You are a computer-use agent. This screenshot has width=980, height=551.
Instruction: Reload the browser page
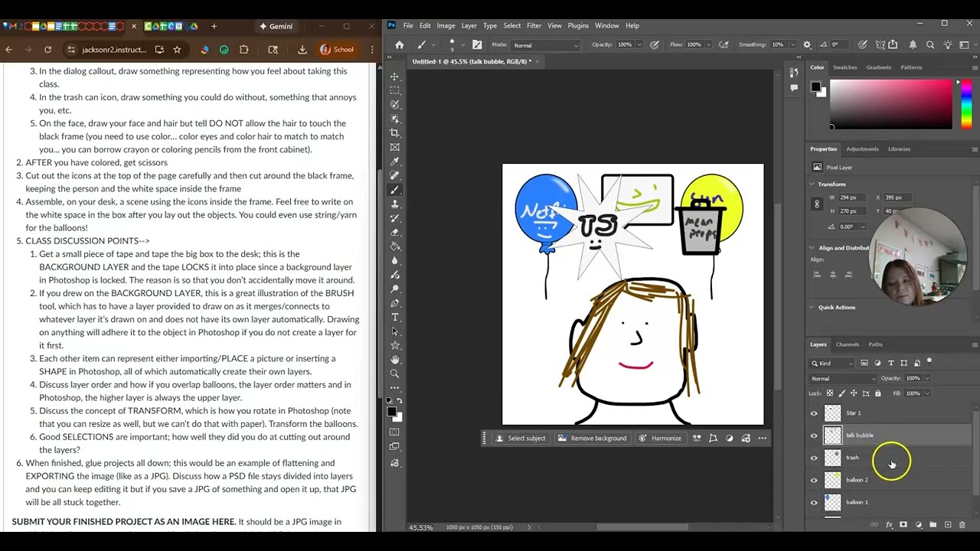click(x=47, y=50)
